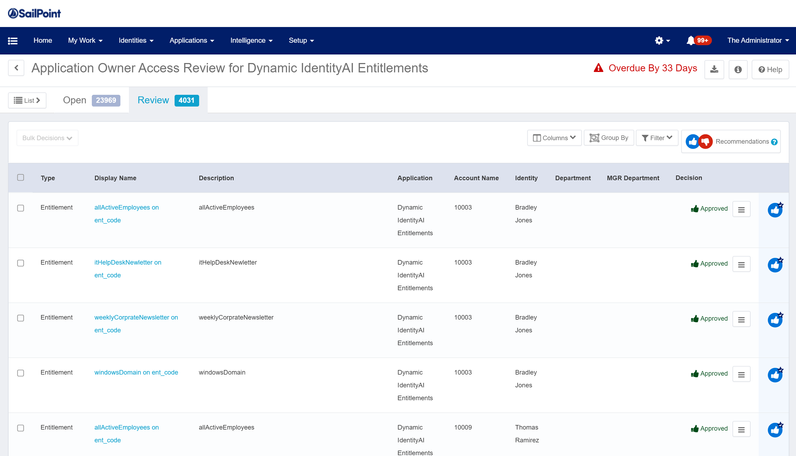Image resolution: width=796 pixels, height=456 pixels.
Task: Click the Group By button
Action: click(x=608, y=138)
